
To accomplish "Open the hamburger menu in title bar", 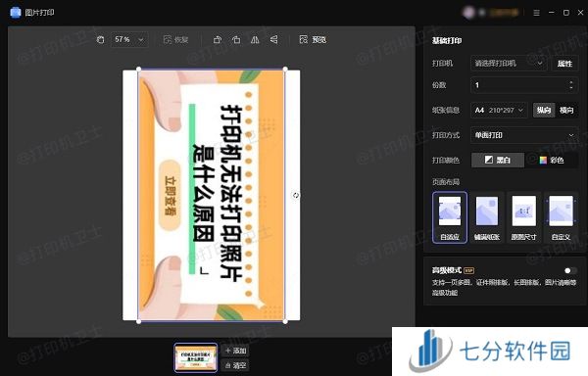I will (x=537, y=13).
